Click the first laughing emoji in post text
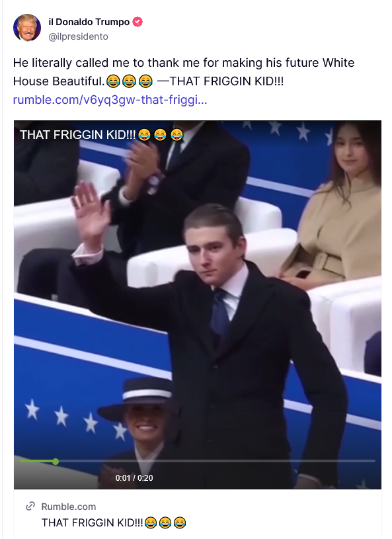Viewport: 392px width, 539px height. click(x=113, y=81)
